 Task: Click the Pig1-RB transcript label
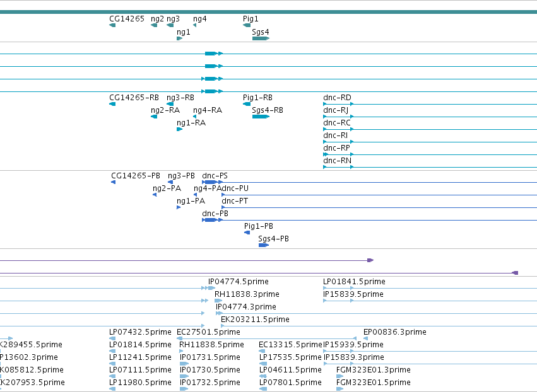[257, 98]
